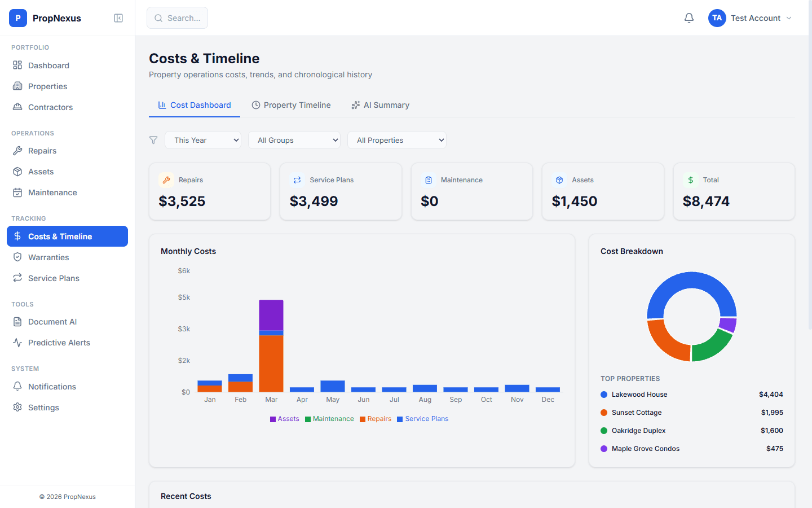This screenshot has height=508, width=812.
Task: Open the Dashboard from the Portfolio section
Action: click(47, 65)
